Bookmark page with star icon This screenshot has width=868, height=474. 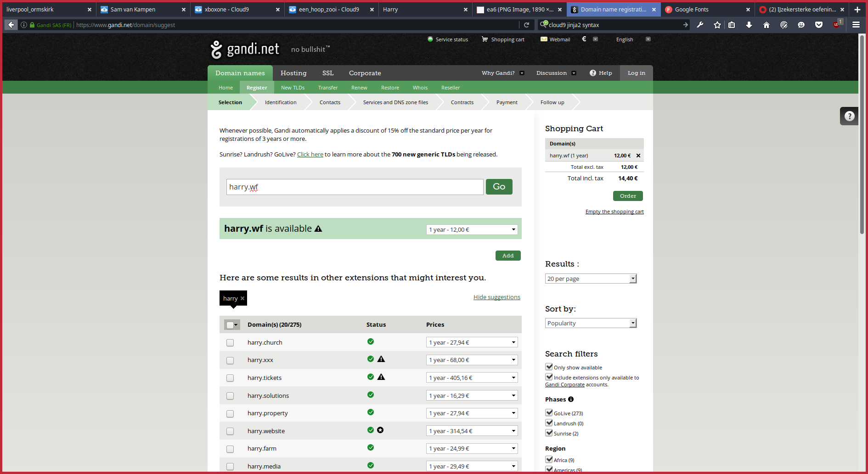point(717,25)
